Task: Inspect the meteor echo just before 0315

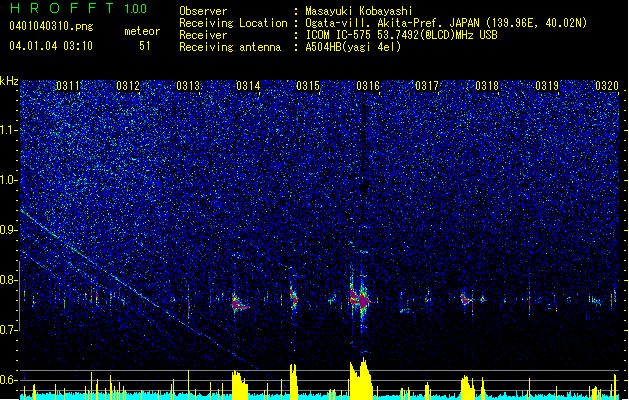Action: [x=294, y=298]
